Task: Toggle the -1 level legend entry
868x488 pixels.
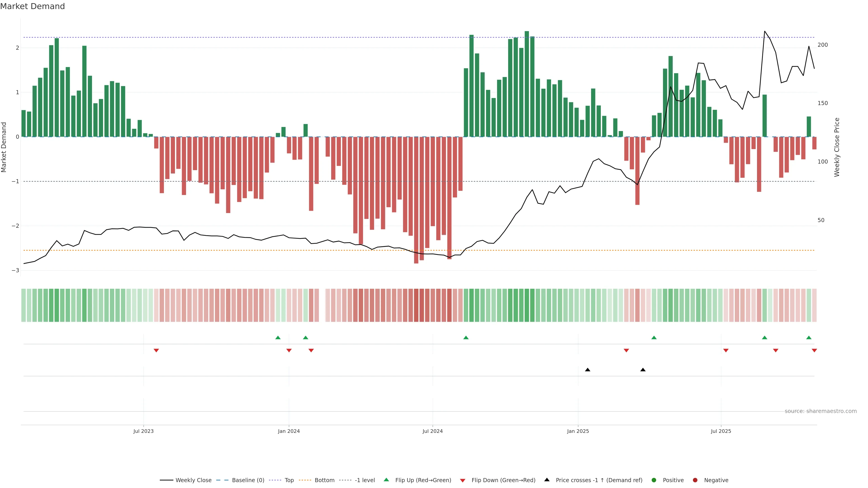Action: click(365, 480)
